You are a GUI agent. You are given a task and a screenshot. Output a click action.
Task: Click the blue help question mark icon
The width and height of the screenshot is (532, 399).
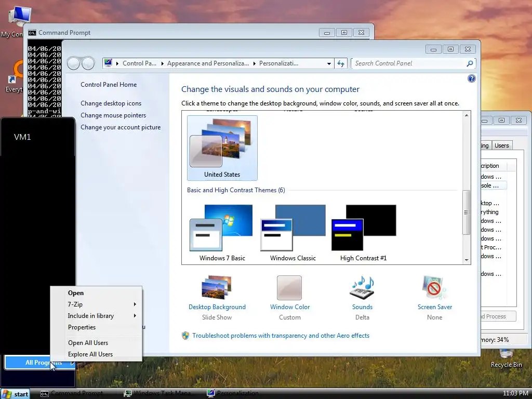pyautogui.click(x=472, y=79)
